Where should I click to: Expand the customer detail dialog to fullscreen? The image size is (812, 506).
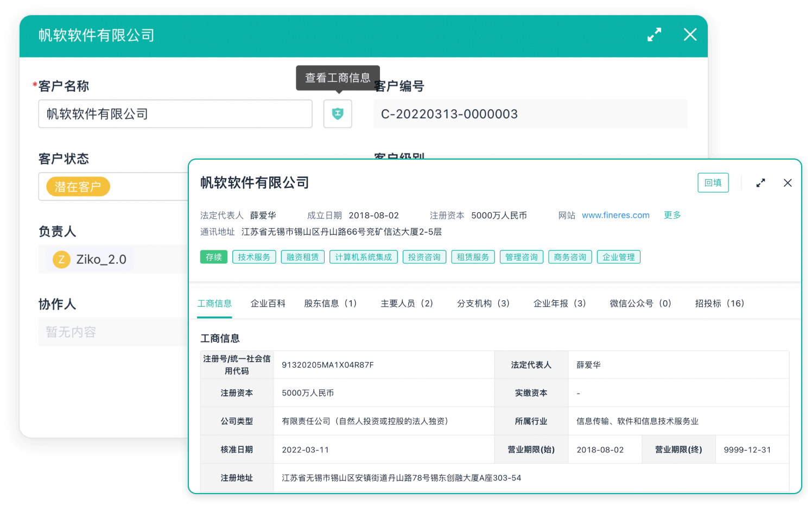(x=654, y=35)
